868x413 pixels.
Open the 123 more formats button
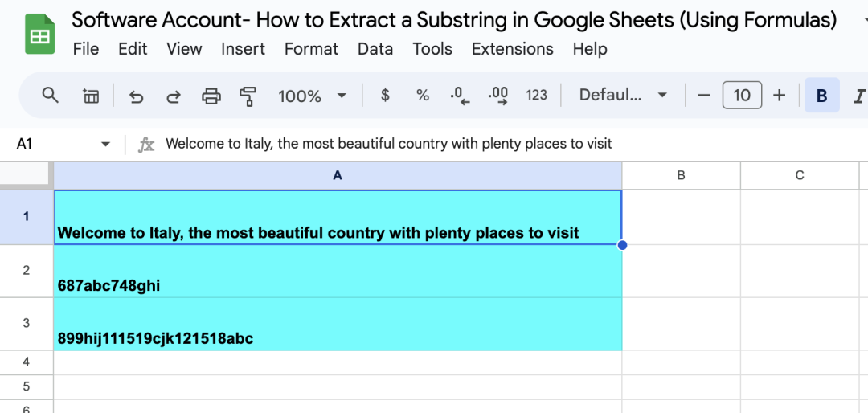(536, 96)
